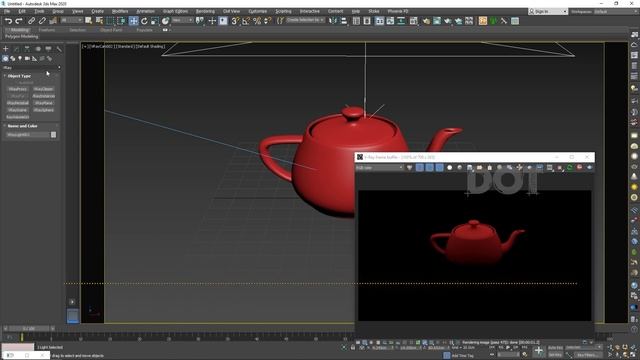Open the Select by Name dialog

99,20
